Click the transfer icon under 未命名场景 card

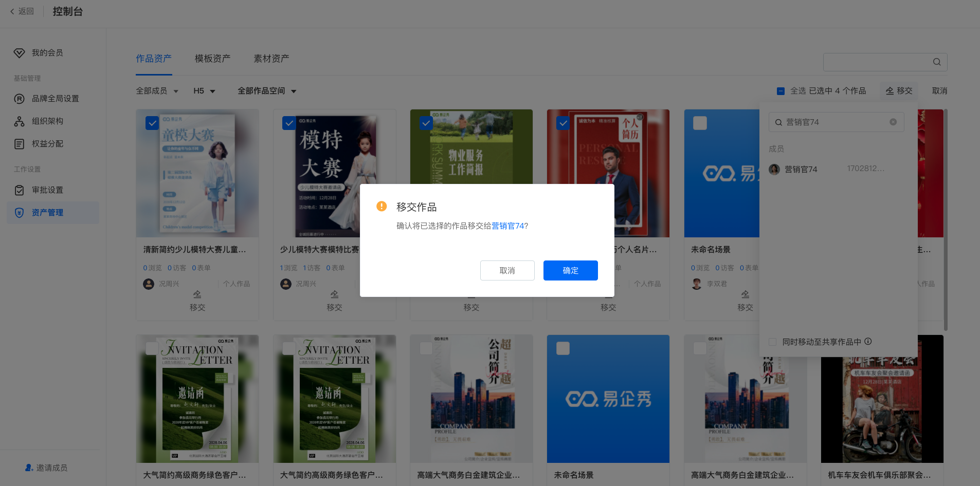[x=745, y=294]
